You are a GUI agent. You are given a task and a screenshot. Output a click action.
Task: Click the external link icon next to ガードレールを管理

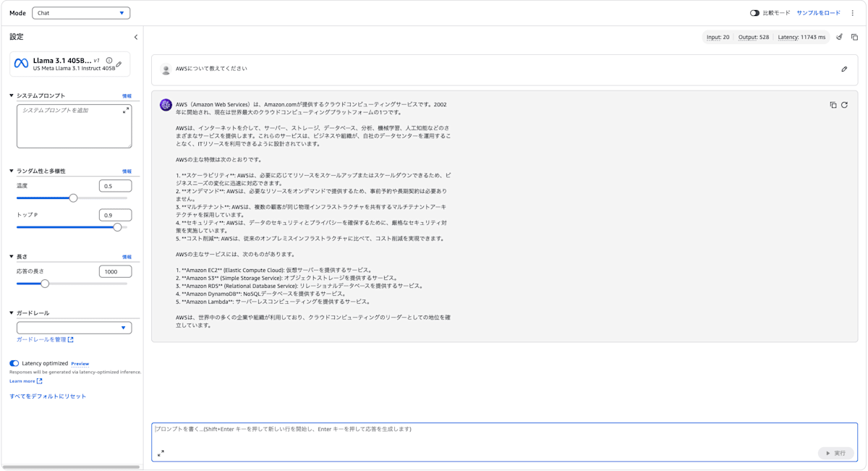click(x=71, y=339)
